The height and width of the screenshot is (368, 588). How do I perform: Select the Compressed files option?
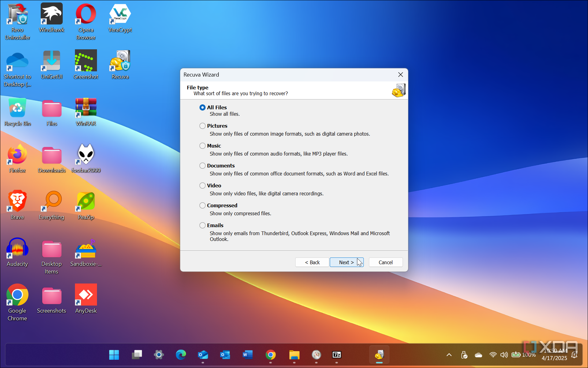click(x=202, y=205)
